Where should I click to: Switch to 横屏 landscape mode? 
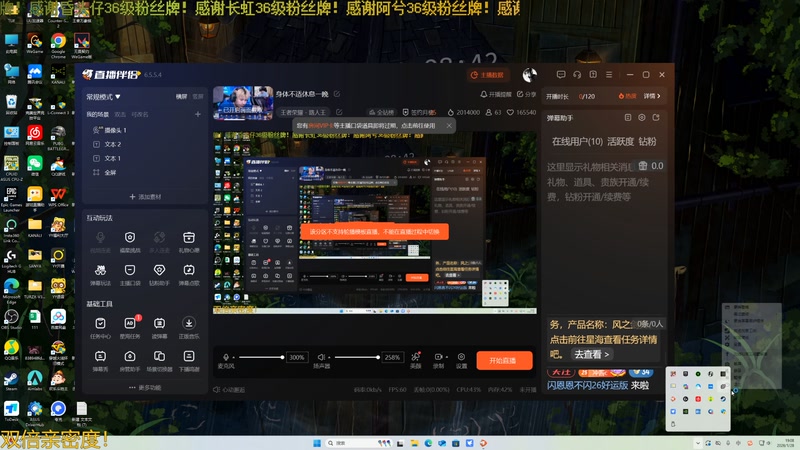pyautogui.click(x=181, y=96)
